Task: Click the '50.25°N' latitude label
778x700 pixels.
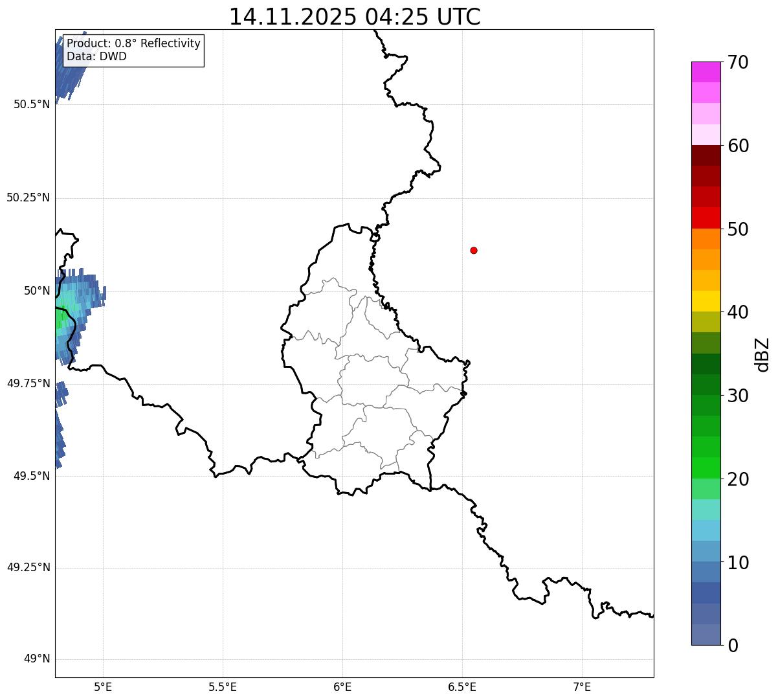Action: point(28,198)
